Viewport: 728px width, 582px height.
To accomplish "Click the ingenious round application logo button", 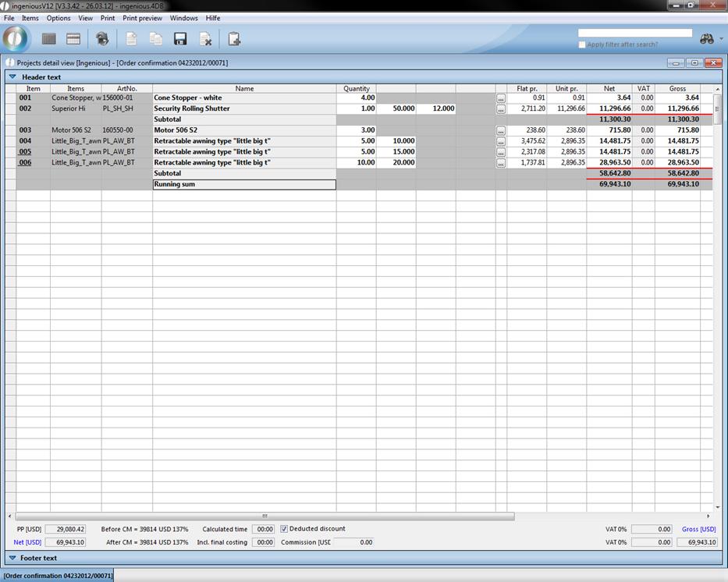I will (x=16, y=38).
